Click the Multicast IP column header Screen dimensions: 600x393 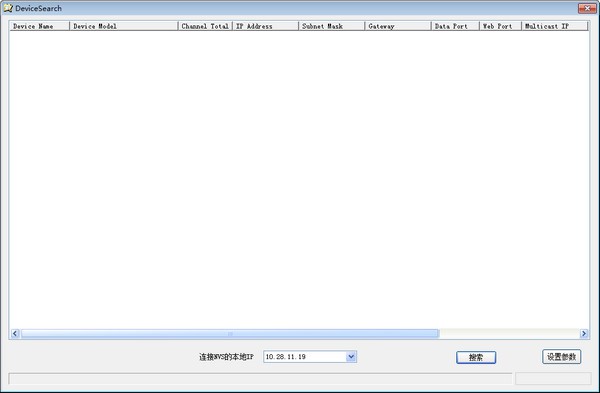point(554,26)
